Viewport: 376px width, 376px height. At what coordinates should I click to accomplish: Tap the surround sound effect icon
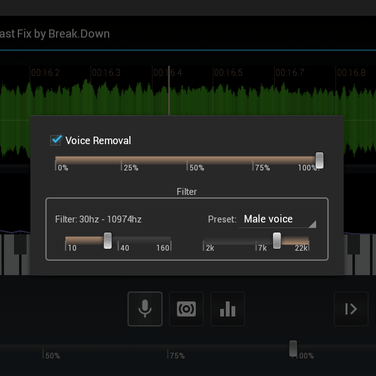coord(186,309)
